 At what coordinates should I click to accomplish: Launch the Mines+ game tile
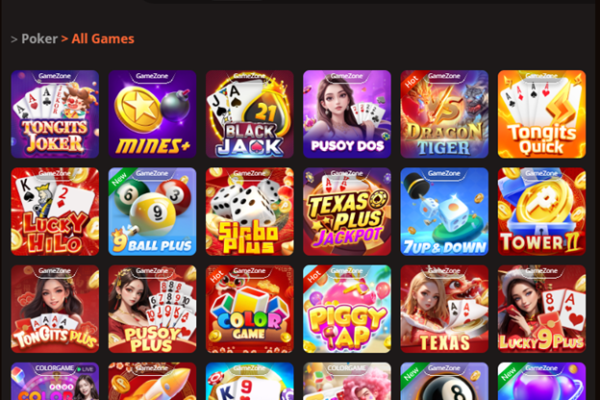(152, 114)
